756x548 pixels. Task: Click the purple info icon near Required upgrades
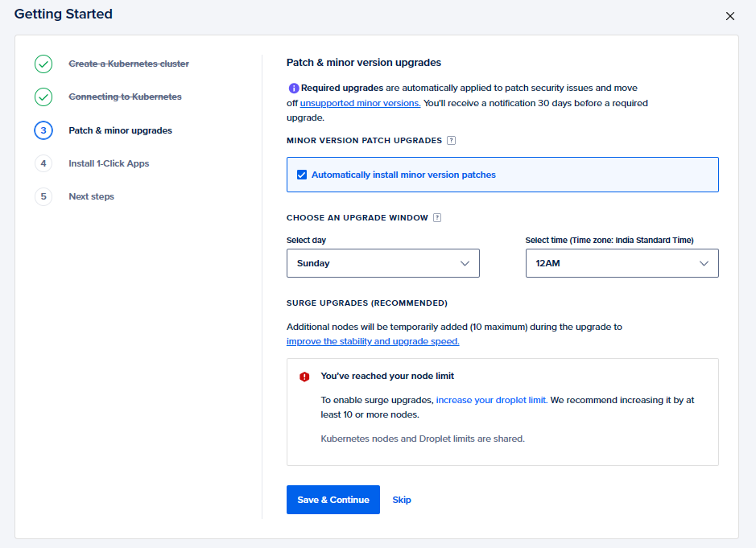pos(293,89)
